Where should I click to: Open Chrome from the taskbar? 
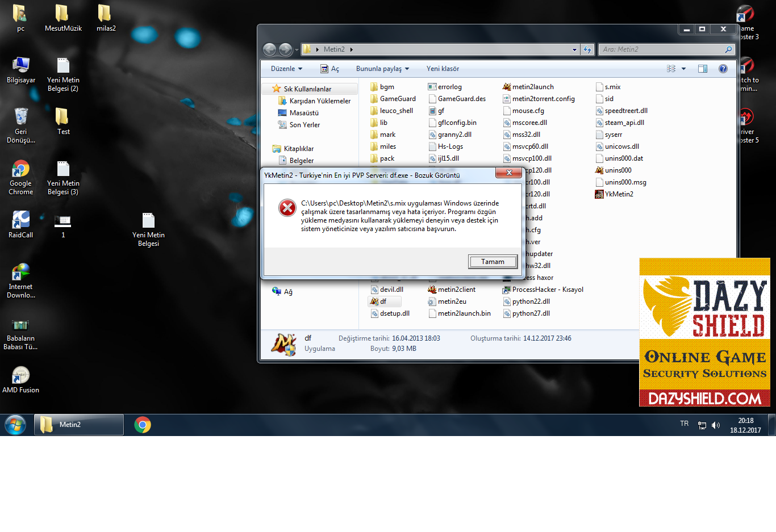tap(143, 425)
